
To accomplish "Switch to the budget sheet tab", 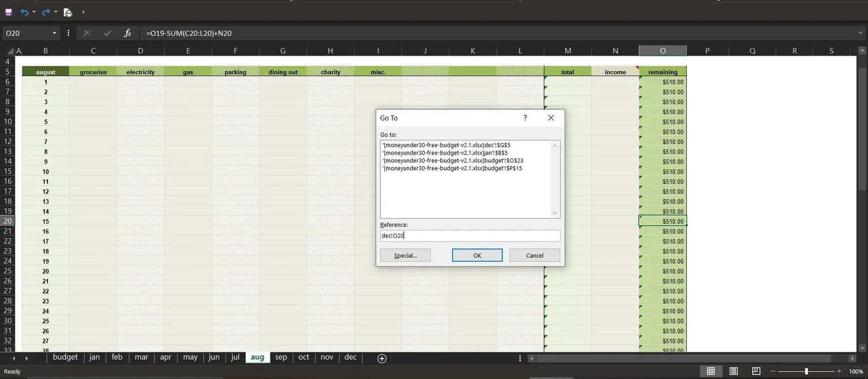I will 65,357.
